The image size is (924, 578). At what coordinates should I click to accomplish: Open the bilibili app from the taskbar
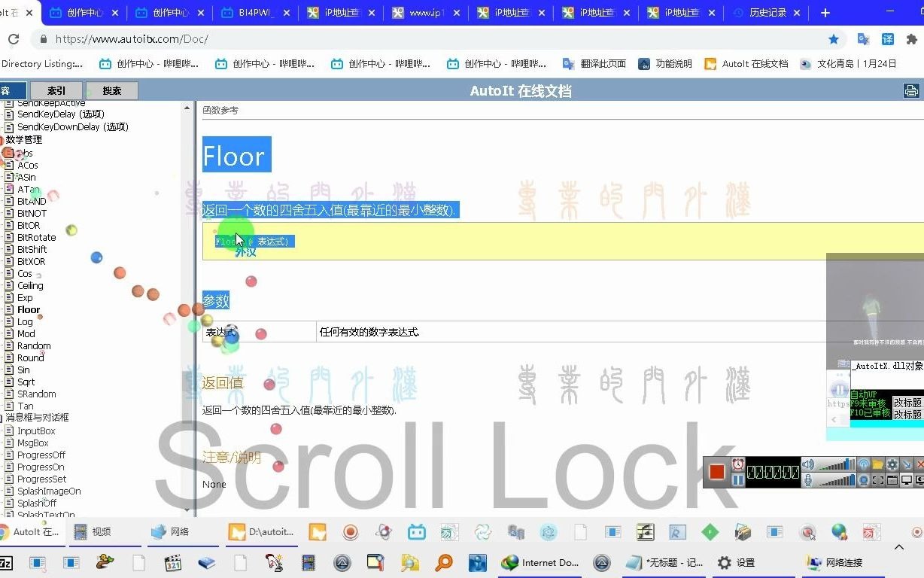[417, 532]
